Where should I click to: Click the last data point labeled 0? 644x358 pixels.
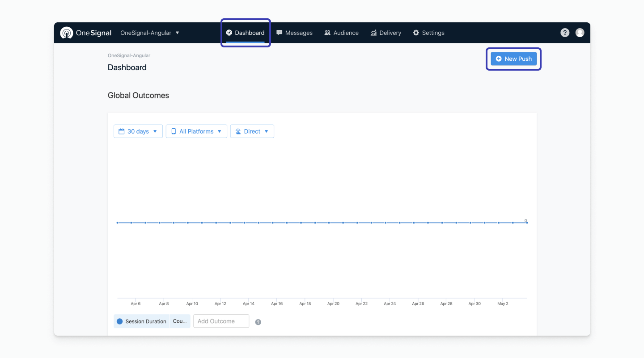527,223
